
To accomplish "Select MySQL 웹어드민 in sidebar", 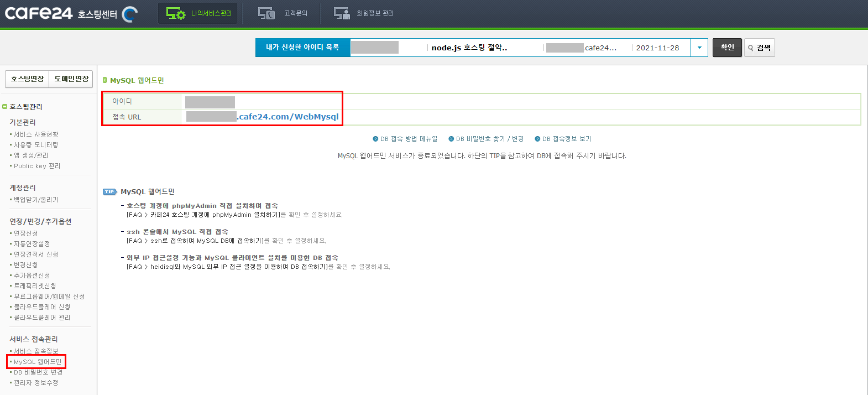I will pyautogui.click(x=38, y=362).
